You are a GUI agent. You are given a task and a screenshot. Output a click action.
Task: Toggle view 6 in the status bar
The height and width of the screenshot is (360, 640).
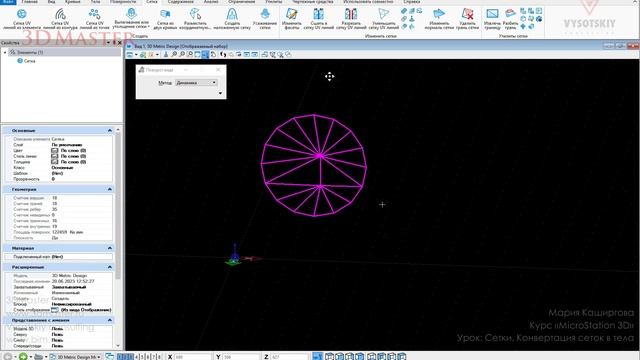(x=148, y=357)
